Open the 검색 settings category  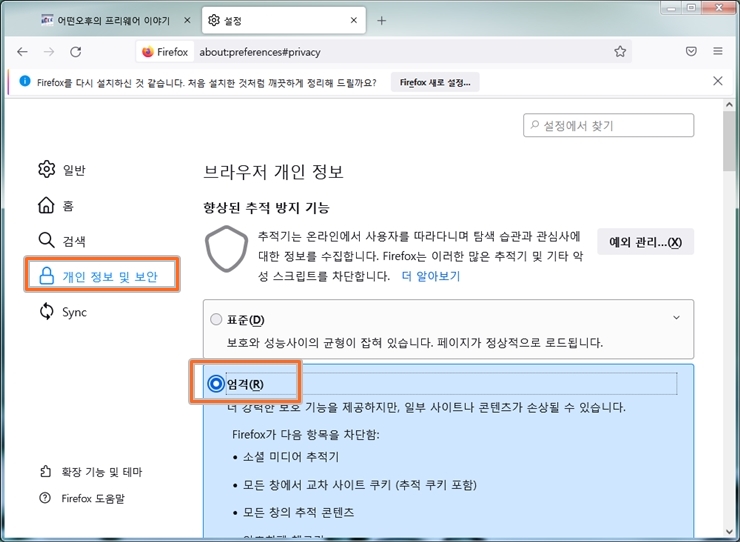click(62, 241)
